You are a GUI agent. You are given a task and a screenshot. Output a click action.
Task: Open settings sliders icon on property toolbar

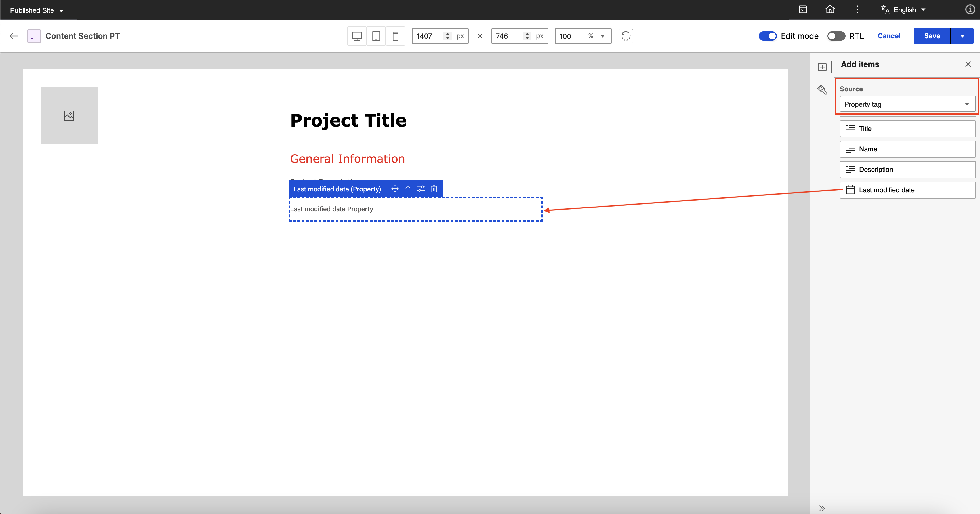pyautogui.click(x=421, y=189)
